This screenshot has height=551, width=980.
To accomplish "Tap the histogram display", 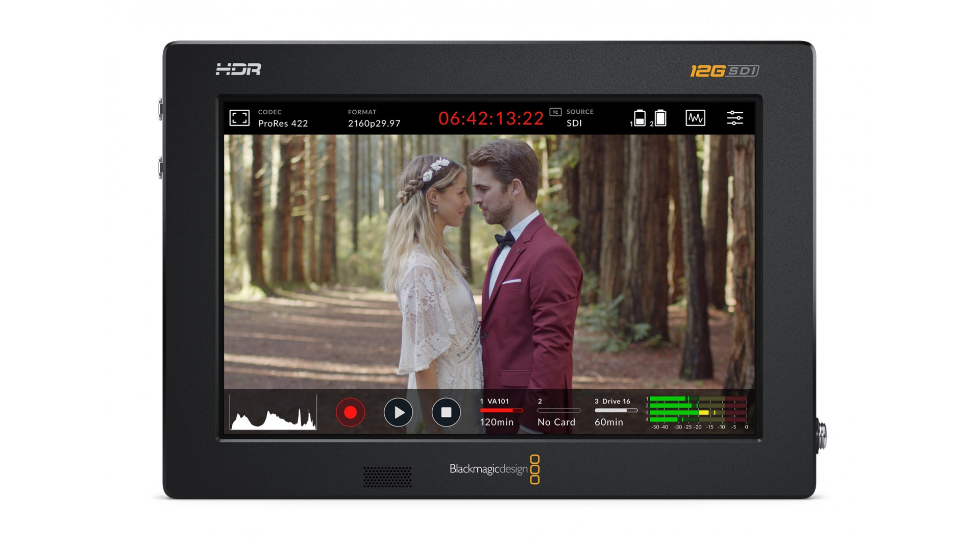I will pos(273,412).
